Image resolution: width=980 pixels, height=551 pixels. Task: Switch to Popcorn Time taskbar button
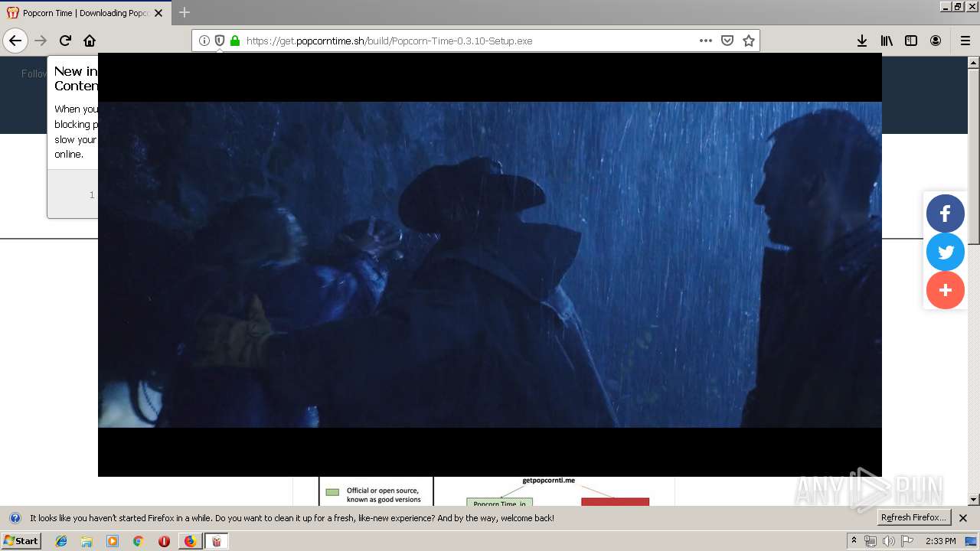coord(217,541)
